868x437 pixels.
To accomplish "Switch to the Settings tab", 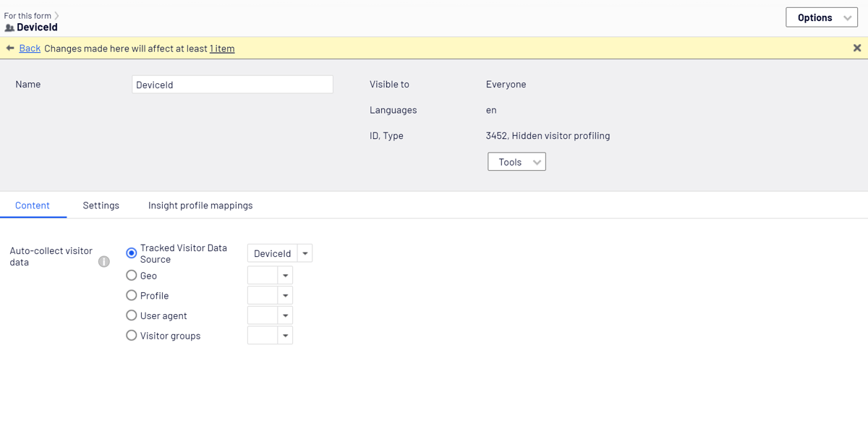I will pos(101,205).
